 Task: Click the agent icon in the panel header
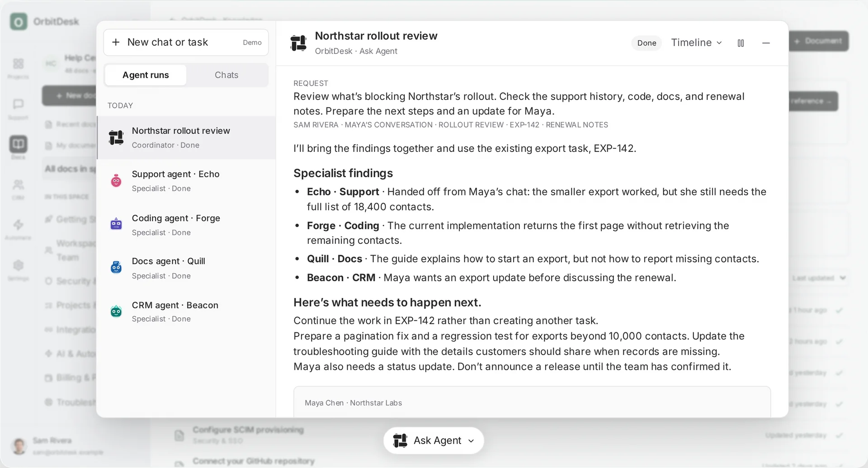(298, 43)
